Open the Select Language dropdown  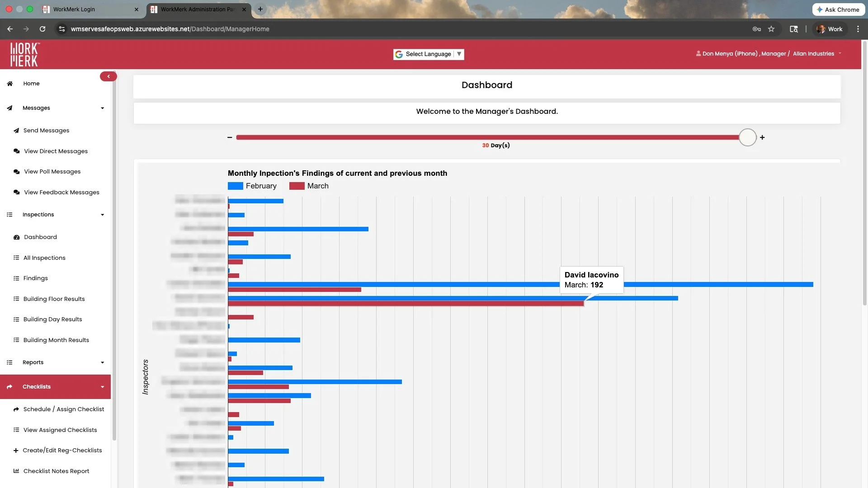[x=429, y=54]
